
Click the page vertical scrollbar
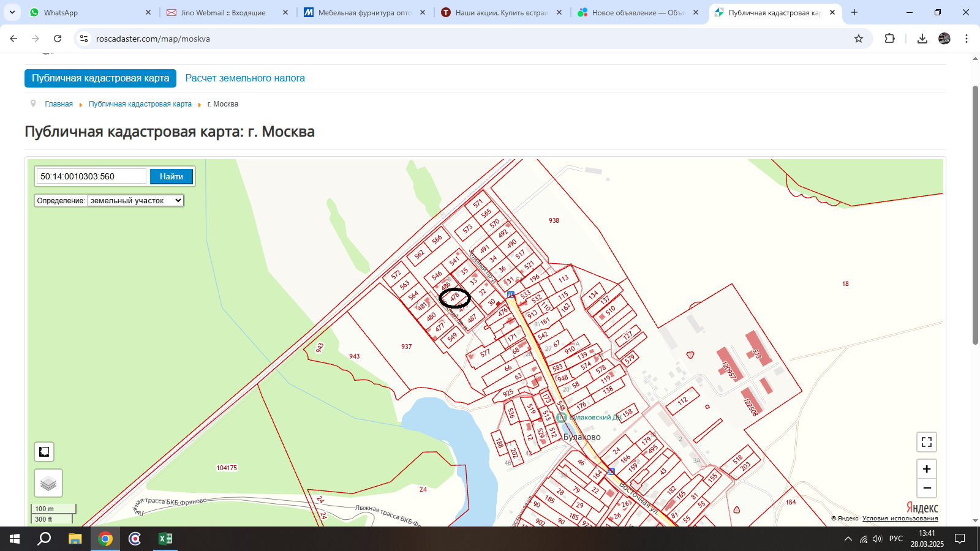(975, 214)
